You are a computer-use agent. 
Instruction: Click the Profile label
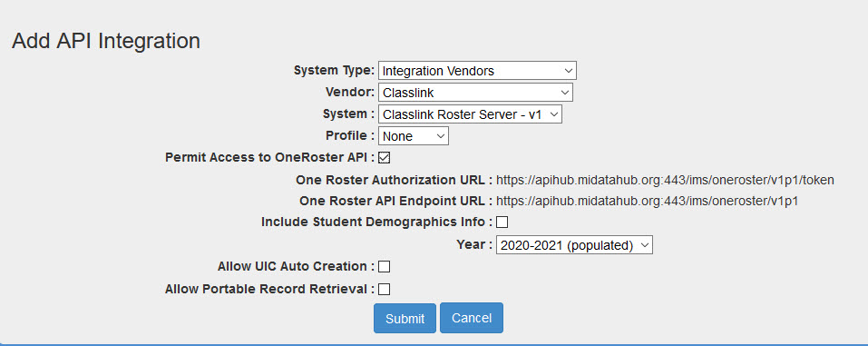coord(350,136)
